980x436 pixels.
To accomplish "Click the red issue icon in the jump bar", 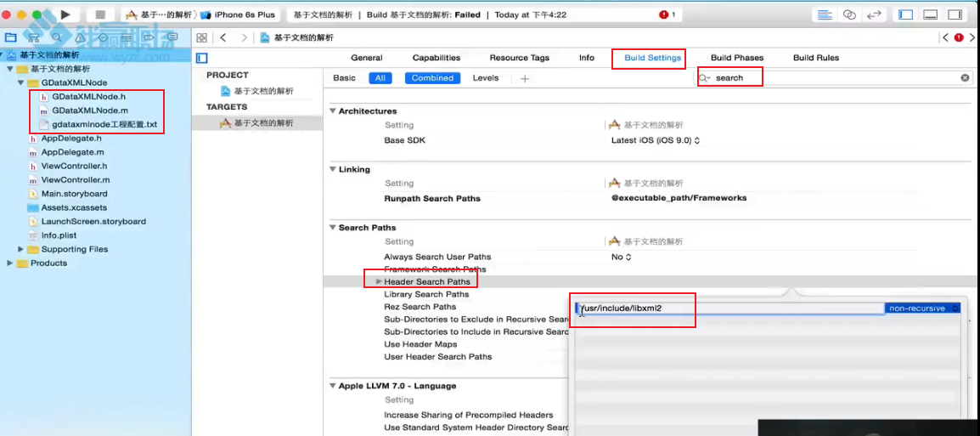I will (x=959, y=37).
